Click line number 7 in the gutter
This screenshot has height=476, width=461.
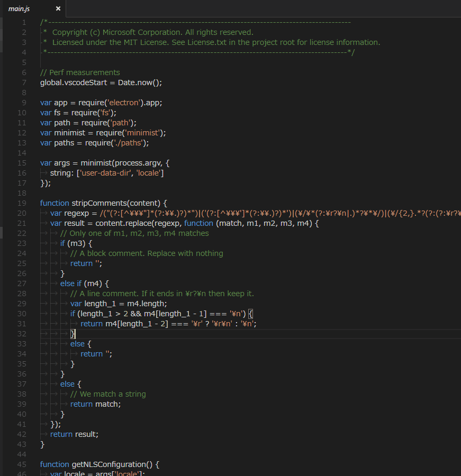tap(24, 83)
